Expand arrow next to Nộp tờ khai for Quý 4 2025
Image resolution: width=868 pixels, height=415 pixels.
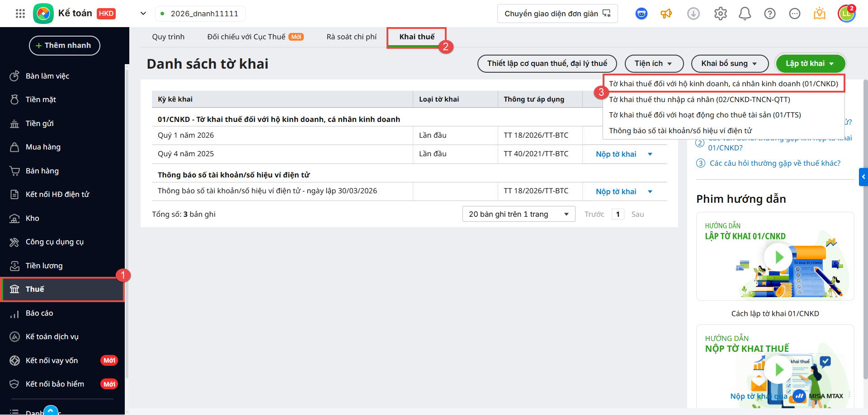point(650,154)
